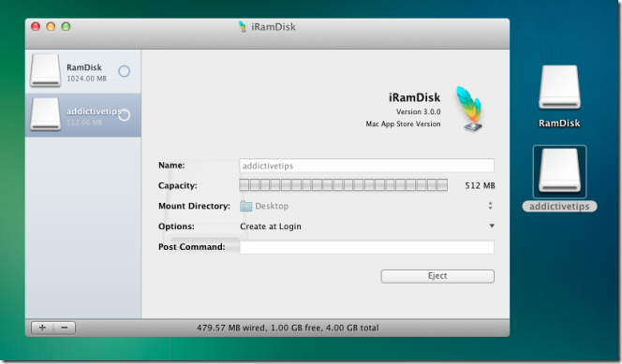The width and height of the screenshot is (622, 364).
Task: Click the Version 3.0.0 text
Action: [418, 111]
